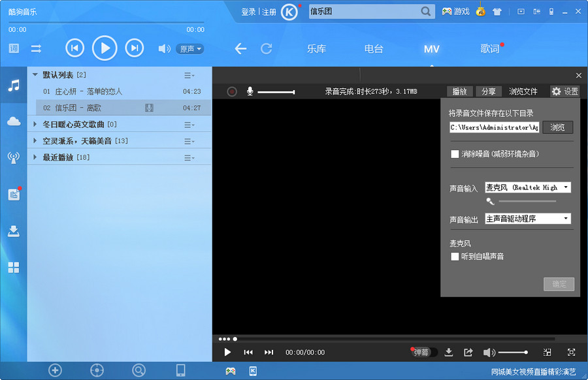This screenshot has width=588, height=380.
Task: Enter fullscreen using the player fullscreen icon
Action: (571, 352)
